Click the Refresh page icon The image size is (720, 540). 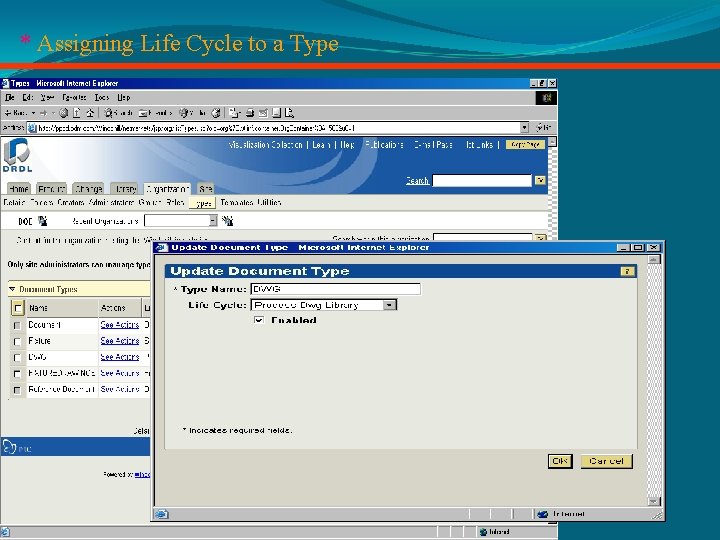pos(77,113)
